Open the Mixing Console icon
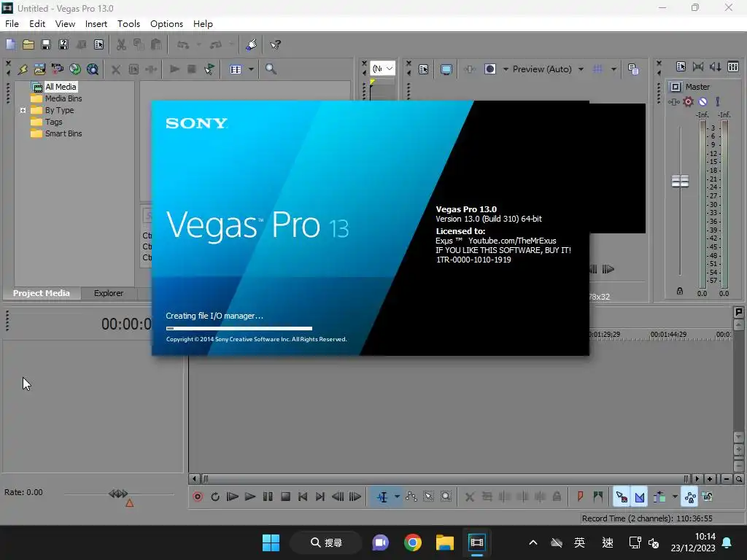This screenshot has height=560, width=747. tap(733, 67)
